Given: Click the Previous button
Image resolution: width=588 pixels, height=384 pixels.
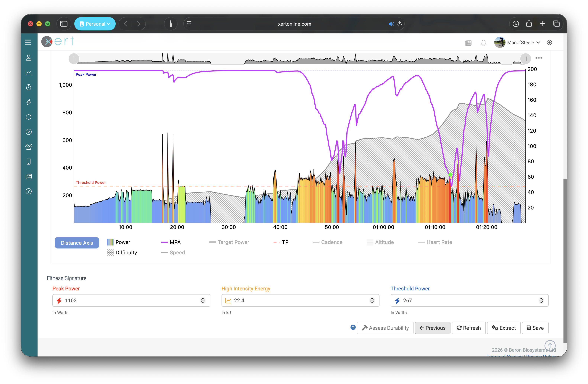Looking at the screenshot, I should tap(433, 328).
